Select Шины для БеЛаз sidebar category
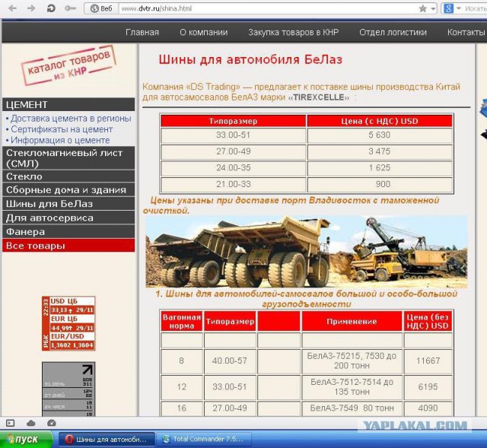487x448 pixels. 68,204
